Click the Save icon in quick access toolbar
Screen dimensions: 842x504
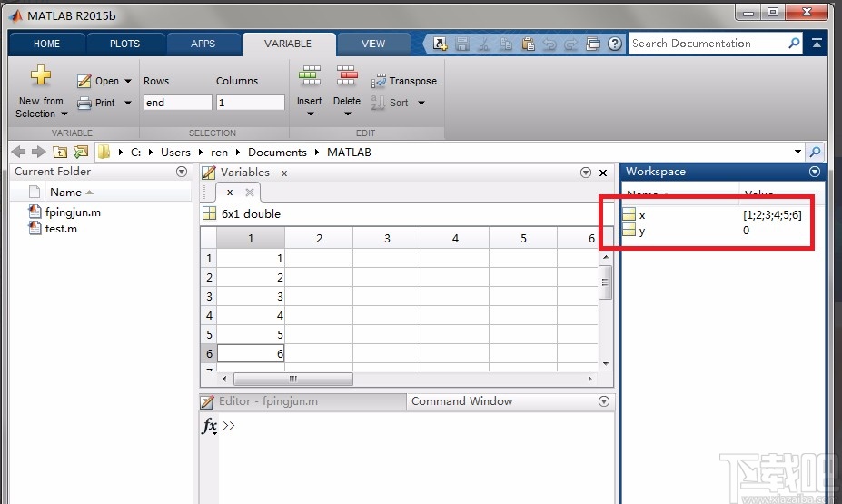pos(462,44)
